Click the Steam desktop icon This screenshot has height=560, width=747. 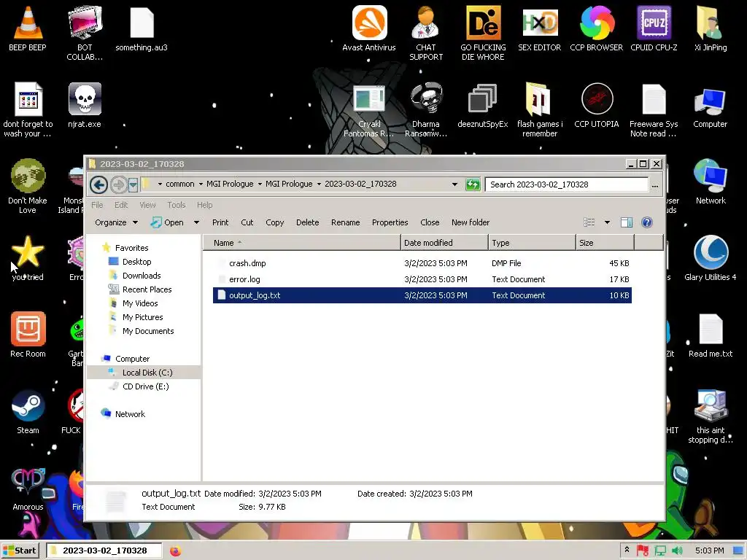coord(28,412)
